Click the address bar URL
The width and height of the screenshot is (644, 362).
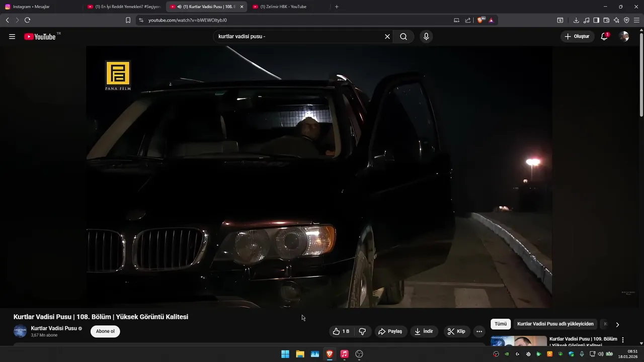point(187,20)
